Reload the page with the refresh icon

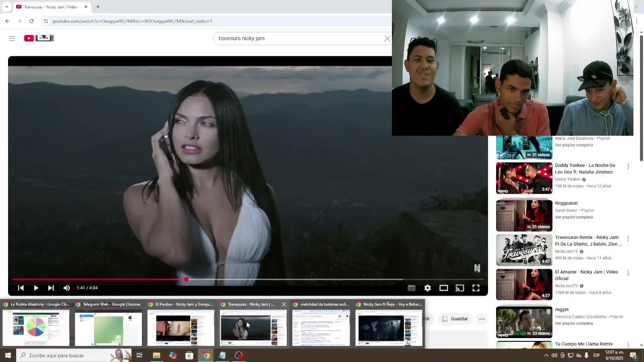pyautogui.click(x=31, y=21)
